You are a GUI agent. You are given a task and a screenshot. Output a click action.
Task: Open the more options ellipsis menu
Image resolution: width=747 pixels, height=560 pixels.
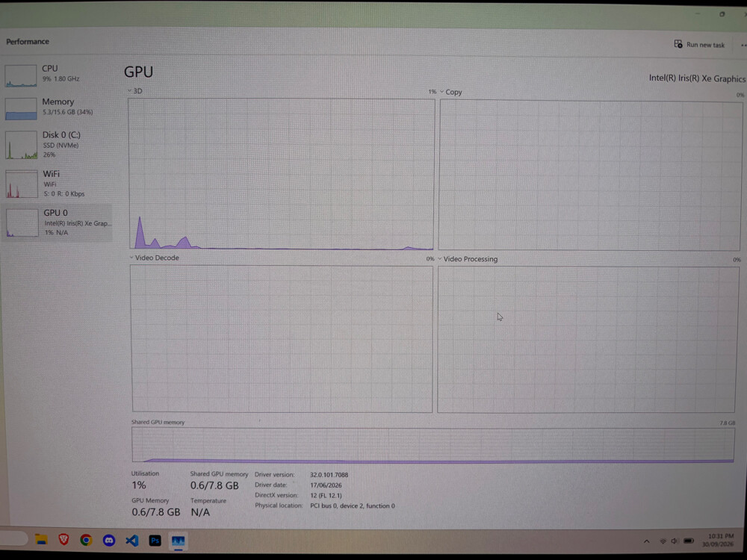[x=743, y=46]
